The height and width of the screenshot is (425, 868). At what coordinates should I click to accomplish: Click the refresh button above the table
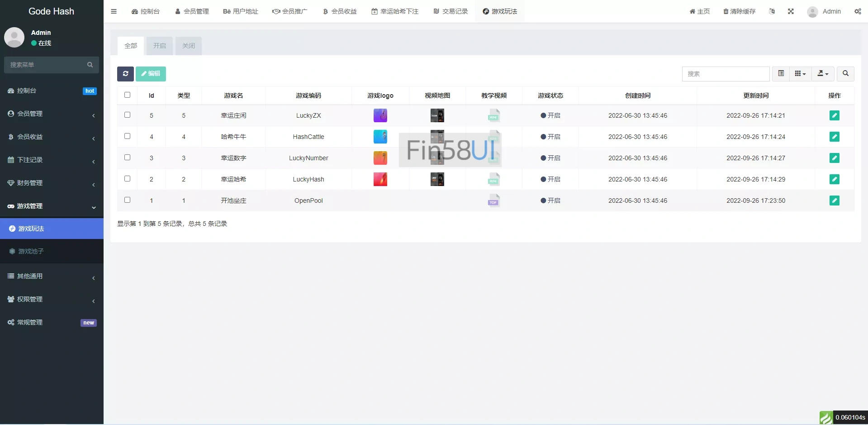click(125, 74)
